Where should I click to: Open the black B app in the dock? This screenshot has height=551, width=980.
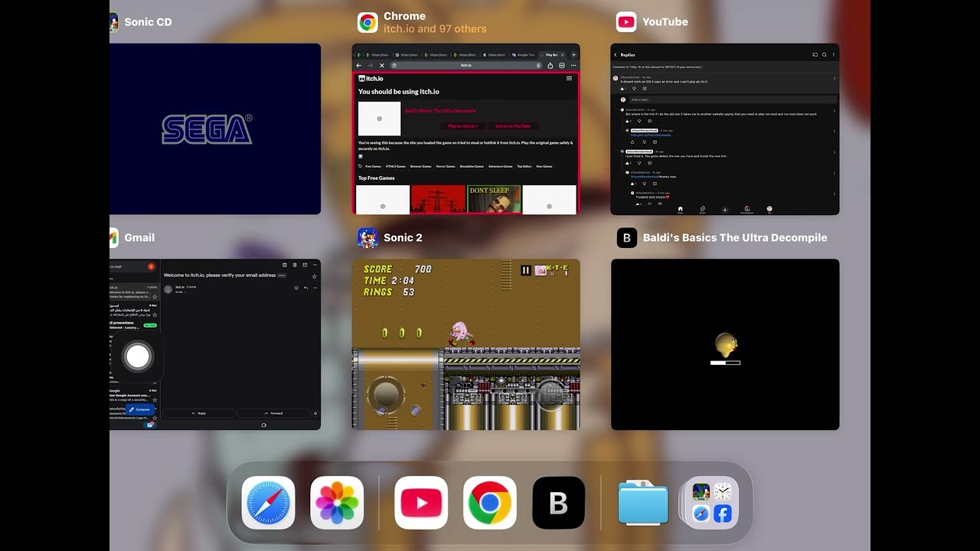(x=559, y=503)
